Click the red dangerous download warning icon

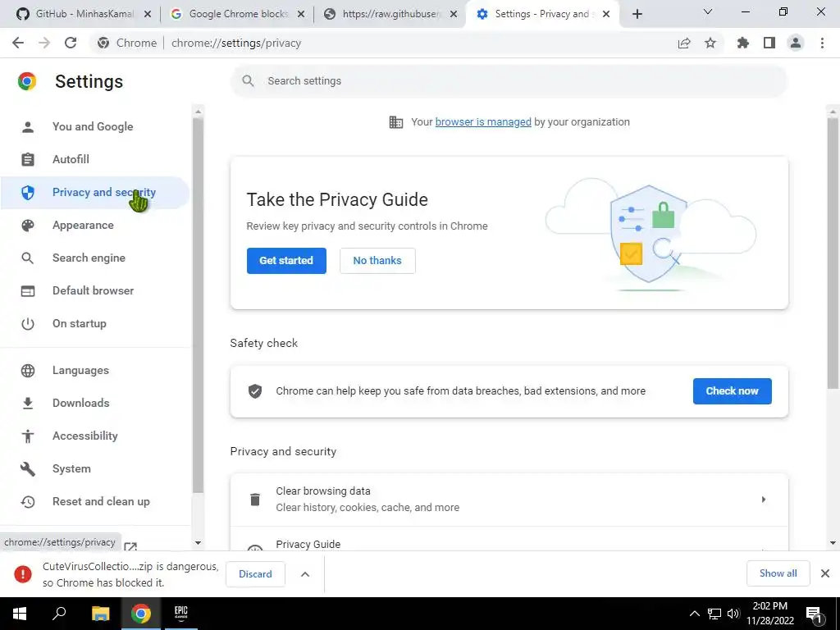click(x=23, y=573)
